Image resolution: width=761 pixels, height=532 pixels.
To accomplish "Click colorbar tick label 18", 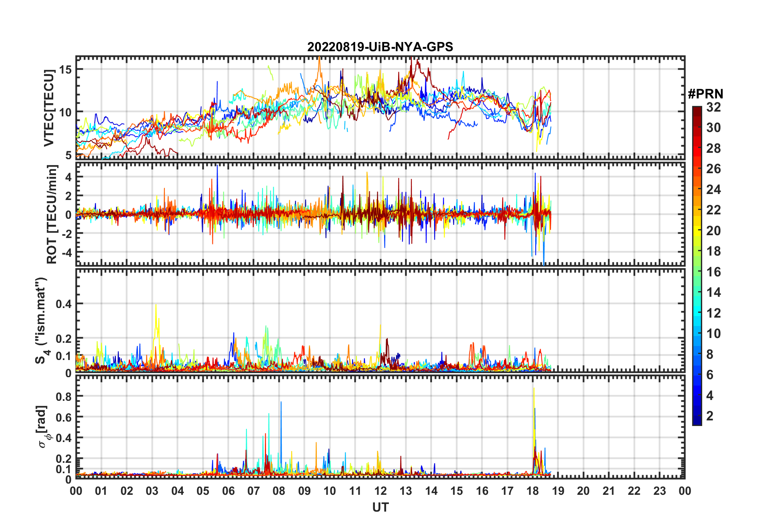I will [x=713, y=251].
